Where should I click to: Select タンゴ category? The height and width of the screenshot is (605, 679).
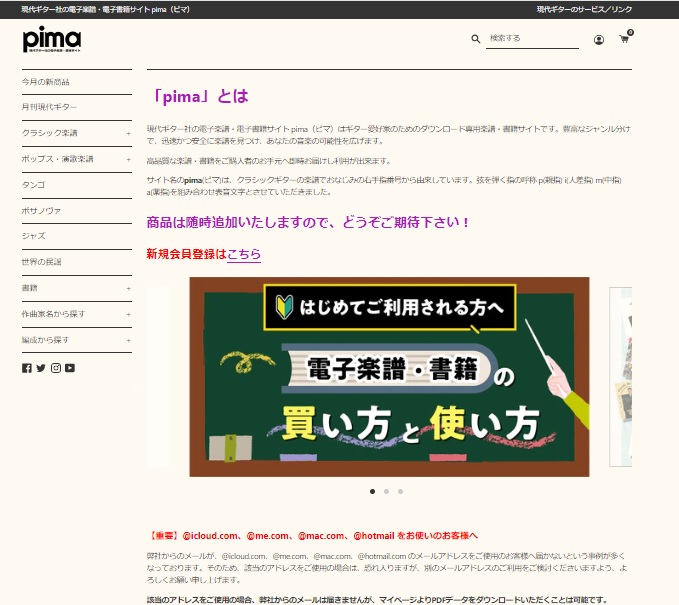[x=34, y=185]
